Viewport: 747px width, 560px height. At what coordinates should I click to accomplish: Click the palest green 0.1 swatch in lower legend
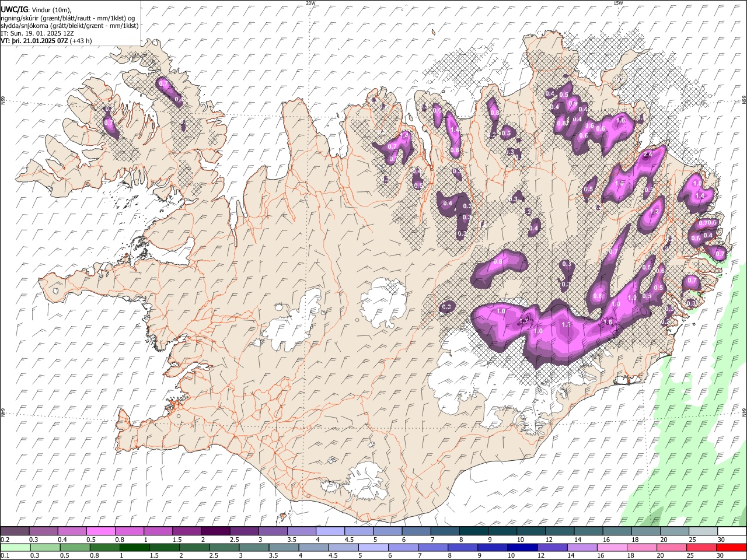[x=15, y=547]
